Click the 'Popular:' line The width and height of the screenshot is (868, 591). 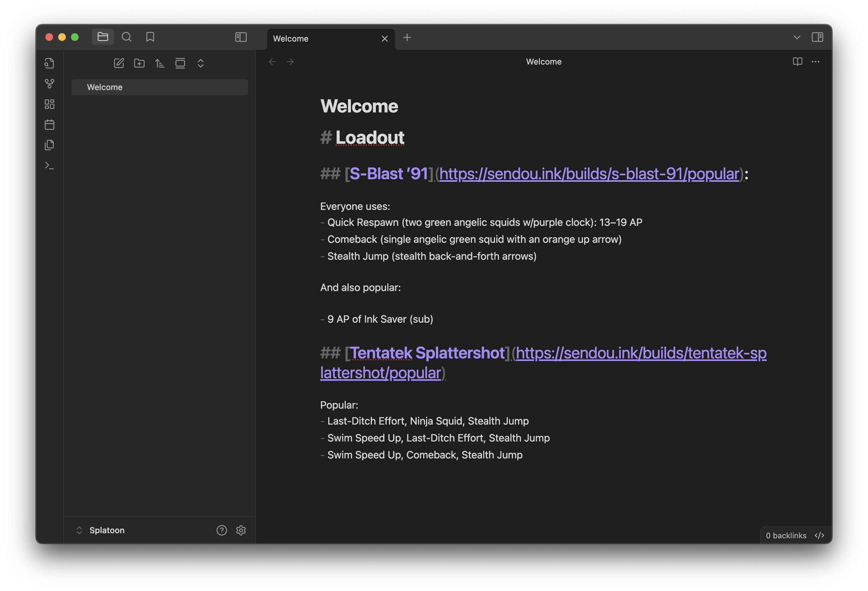[339, 405]
